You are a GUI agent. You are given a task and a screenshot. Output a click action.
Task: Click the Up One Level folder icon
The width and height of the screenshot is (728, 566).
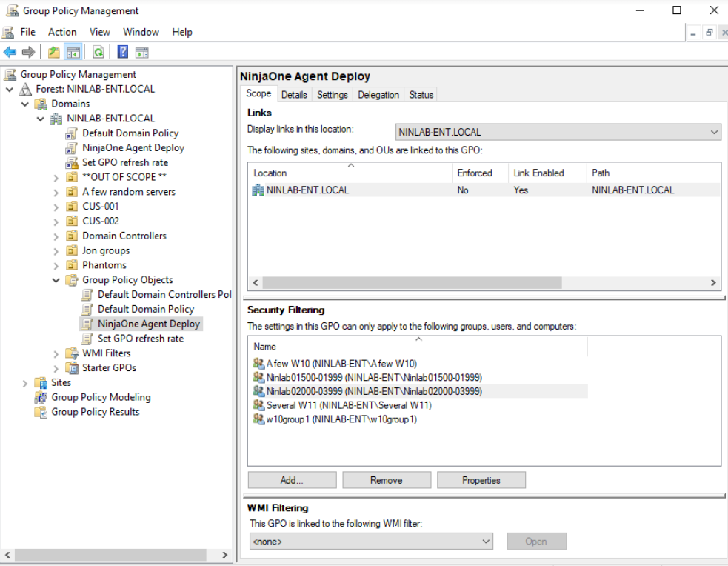point(53,52)
